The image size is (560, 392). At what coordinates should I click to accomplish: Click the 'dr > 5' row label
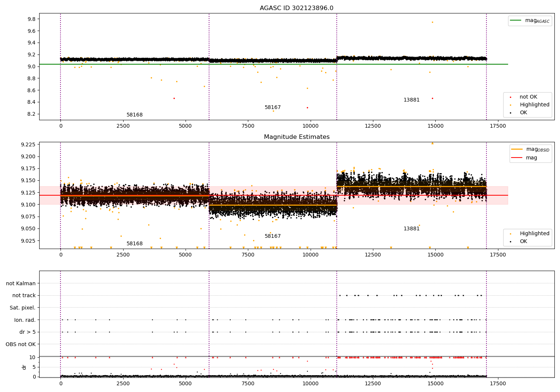click(x=28, y=332)
